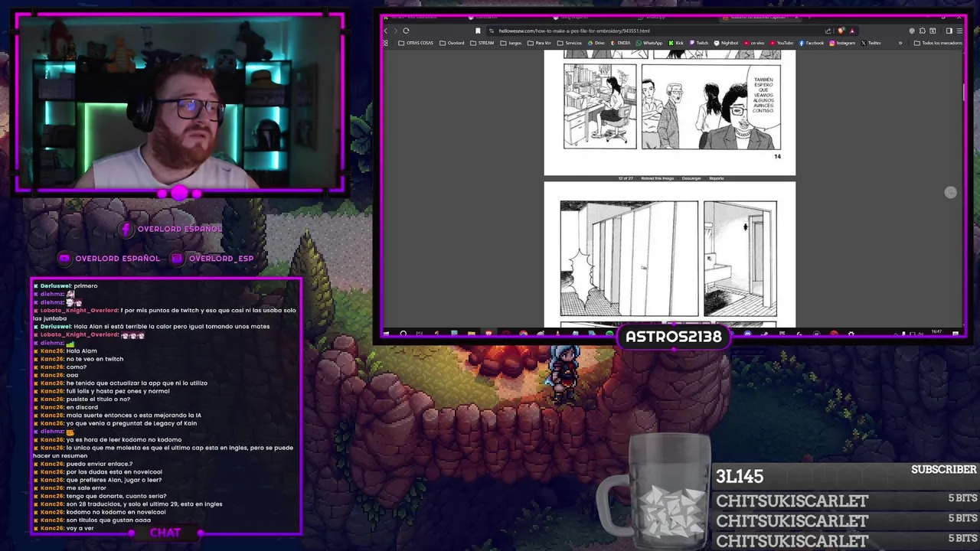This screenshot has height=551, width=980.
Task: Click the floating round button at page right
Action: click(x=950, y=192)
